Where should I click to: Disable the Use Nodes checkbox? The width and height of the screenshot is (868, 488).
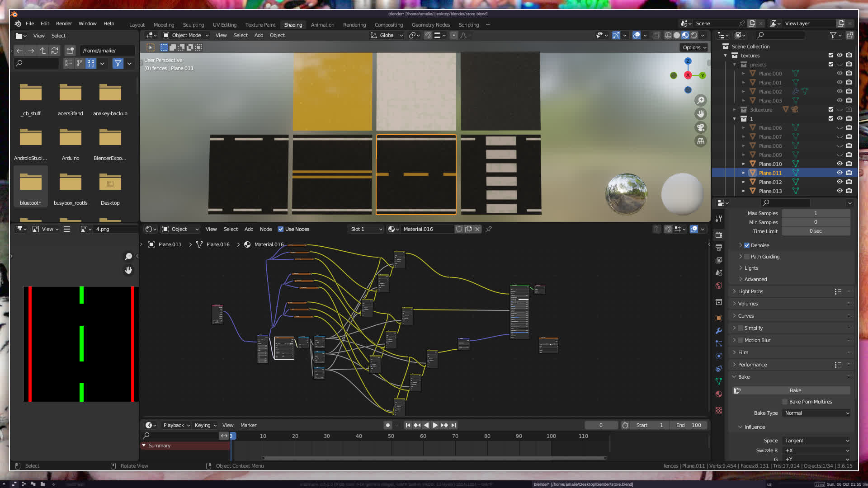click(x=281, y=229)
